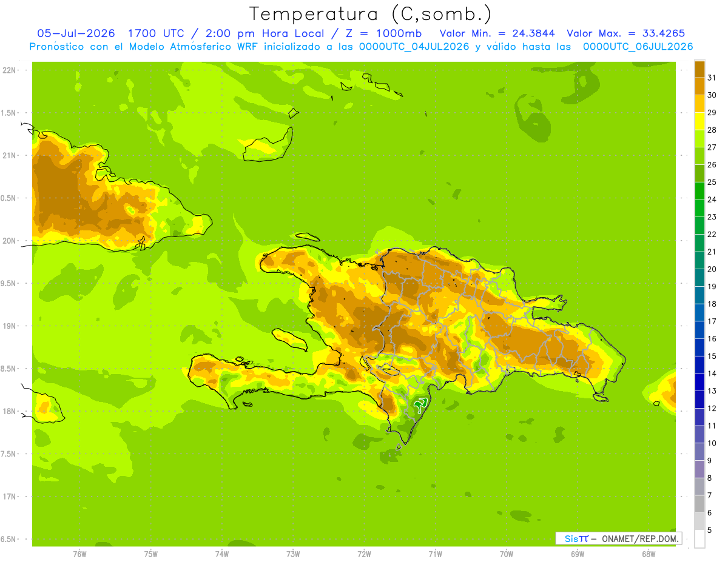Click the "68W" longitude label

tap(649, 554)
